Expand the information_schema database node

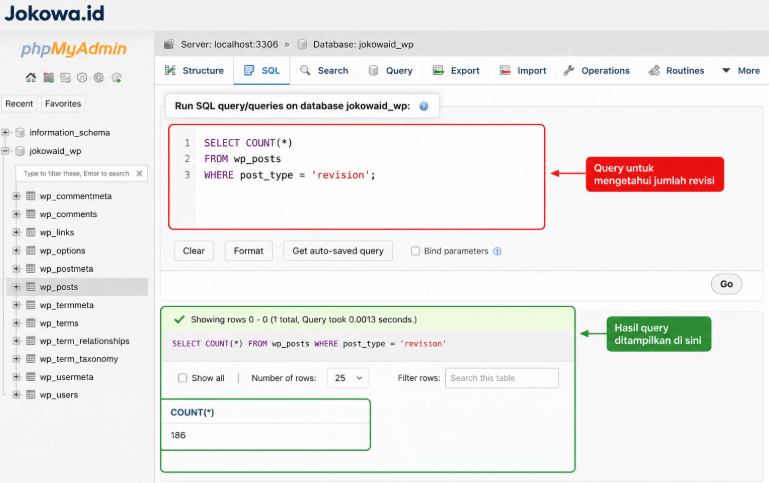tap(5, 132)
